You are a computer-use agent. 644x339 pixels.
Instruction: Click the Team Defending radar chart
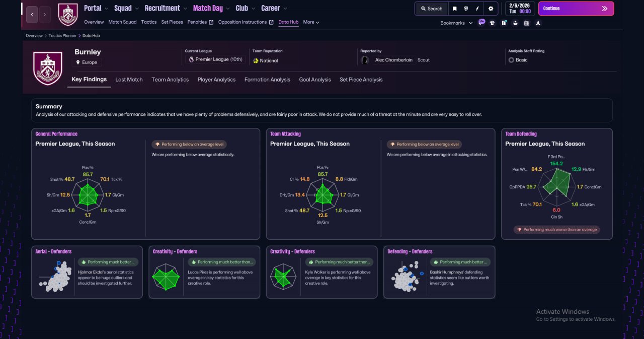pyautogui.click(x=556, y=186)
